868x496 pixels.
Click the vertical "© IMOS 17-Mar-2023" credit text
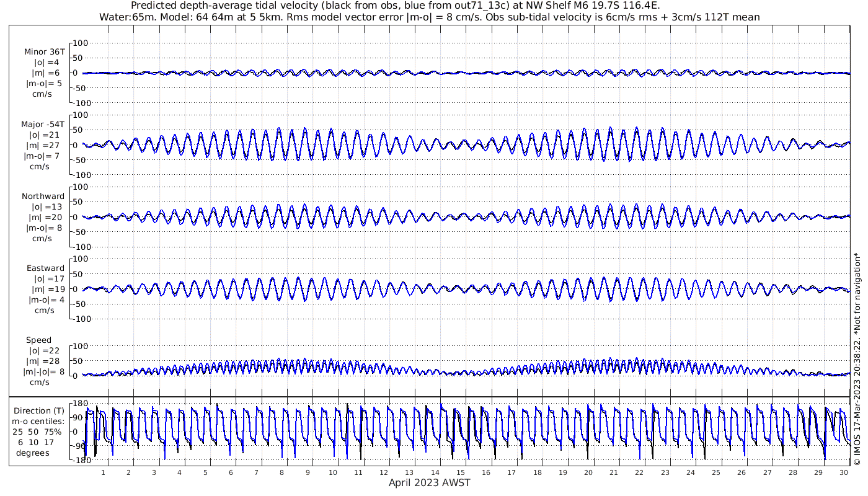857,358
